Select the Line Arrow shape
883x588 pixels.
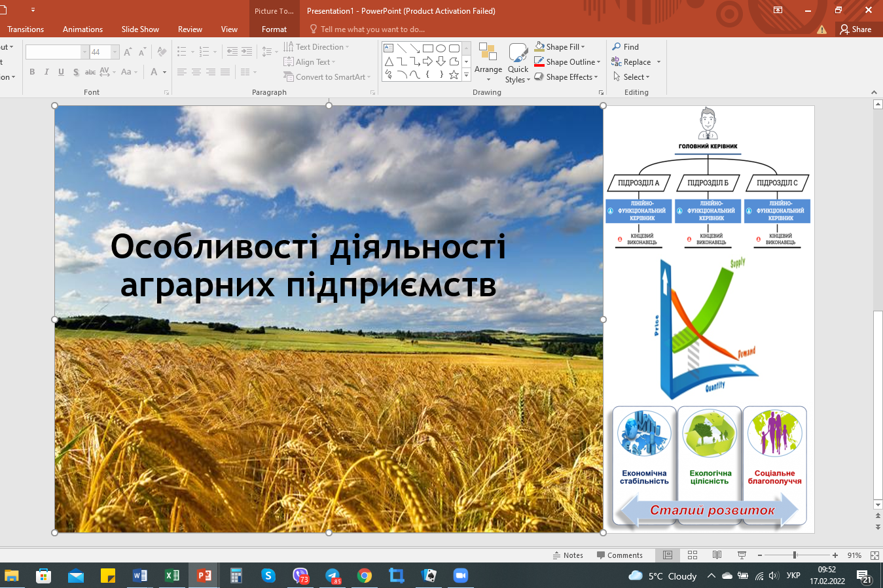tap(415, 48)
